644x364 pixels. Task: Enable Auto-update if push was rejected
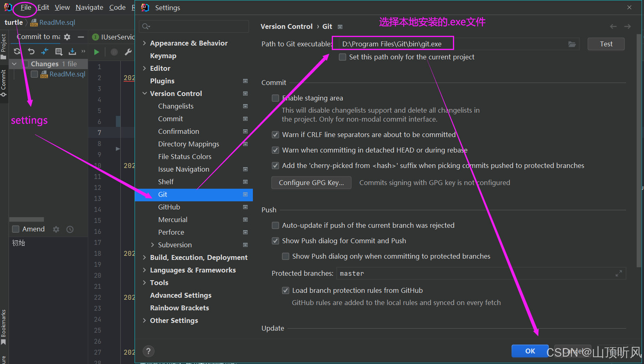275,225
